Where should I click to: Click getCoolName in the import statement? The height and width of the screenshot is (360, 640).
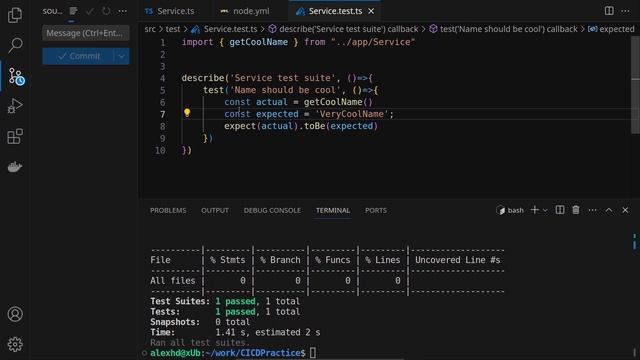258,42
